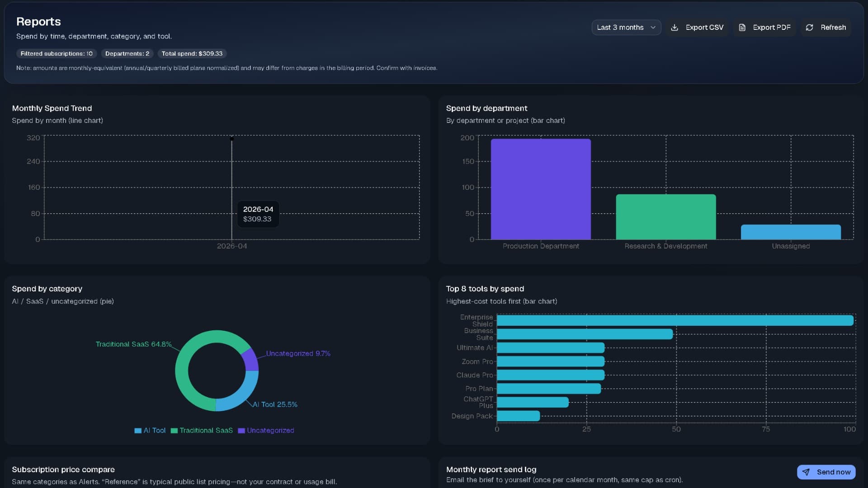Select the Research & Development bar
The height and width of the screenshot is (488, 868).
point(665,217)
